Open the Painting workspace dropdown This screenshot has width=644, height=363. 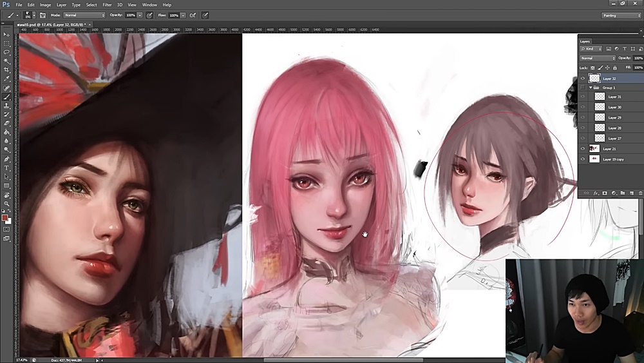click(x=621, y=15)
